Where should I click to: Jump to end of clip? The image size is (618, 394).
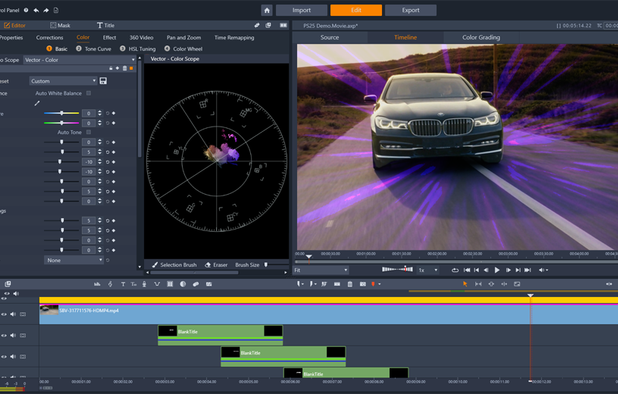click(x=528, y=270)
